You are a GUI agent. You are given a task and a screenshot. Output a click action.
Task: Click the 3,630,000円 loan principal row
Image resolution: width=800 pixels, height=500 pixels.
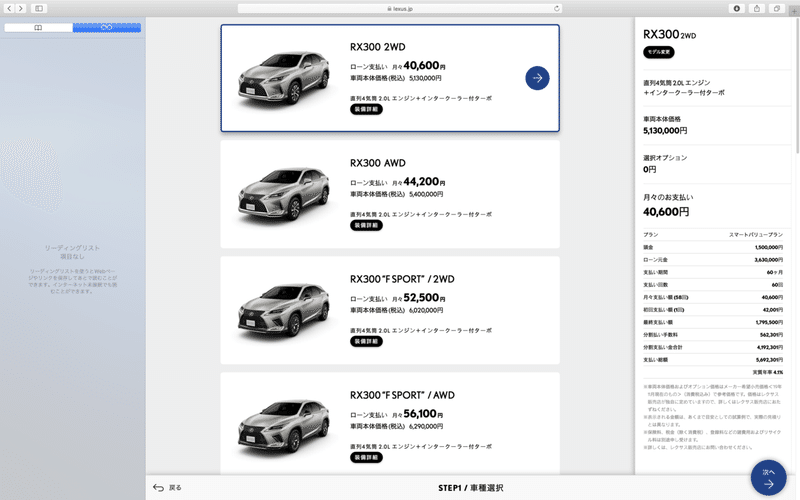click(x=713, y=260)
